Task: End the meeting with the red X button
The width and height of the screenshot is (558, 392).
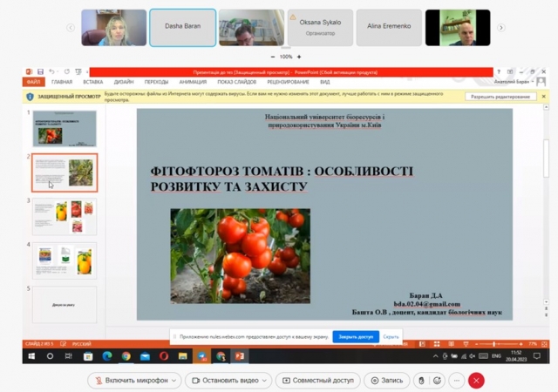Action: 476,381
